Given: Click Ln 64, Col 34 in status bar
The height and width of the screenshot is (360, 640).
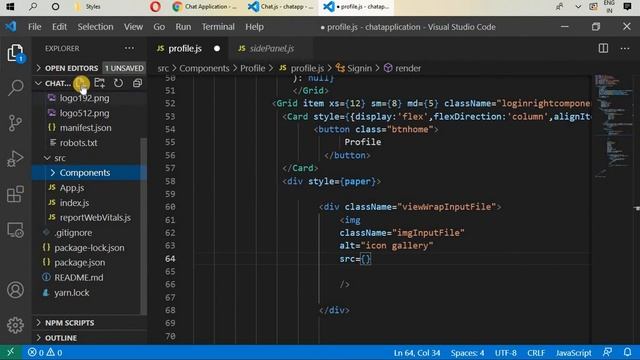Looking at the screenshot, I should click(417, 352).
